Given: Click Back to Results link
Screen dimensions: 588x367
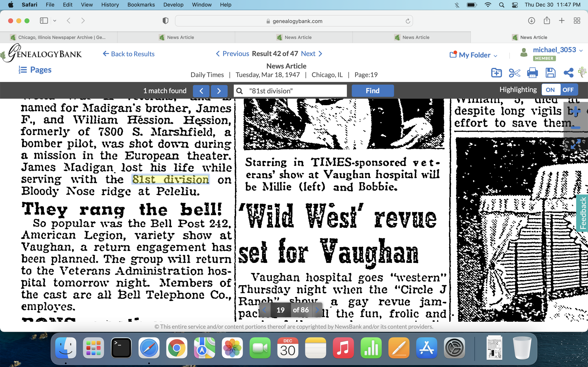Looking at the screenshot, I should pos(129,54).
